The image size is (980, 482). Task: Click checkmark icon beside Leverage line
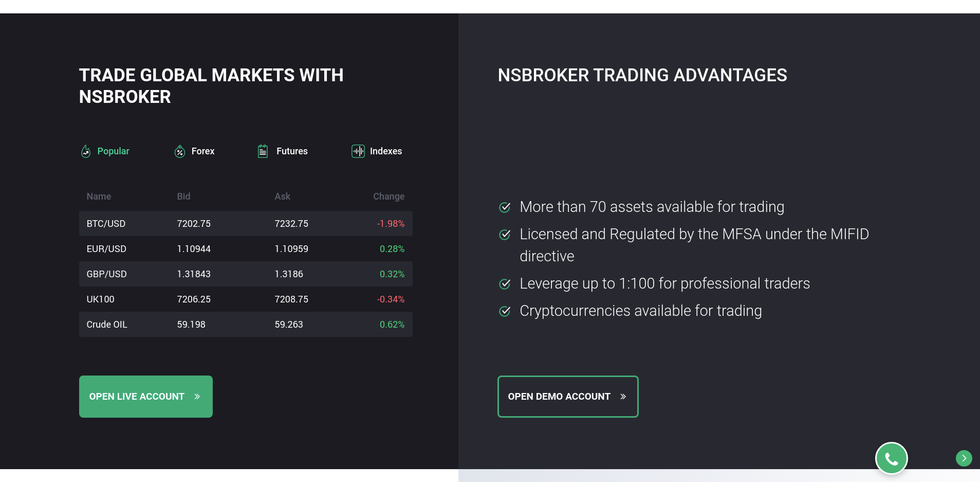[505, 284]
